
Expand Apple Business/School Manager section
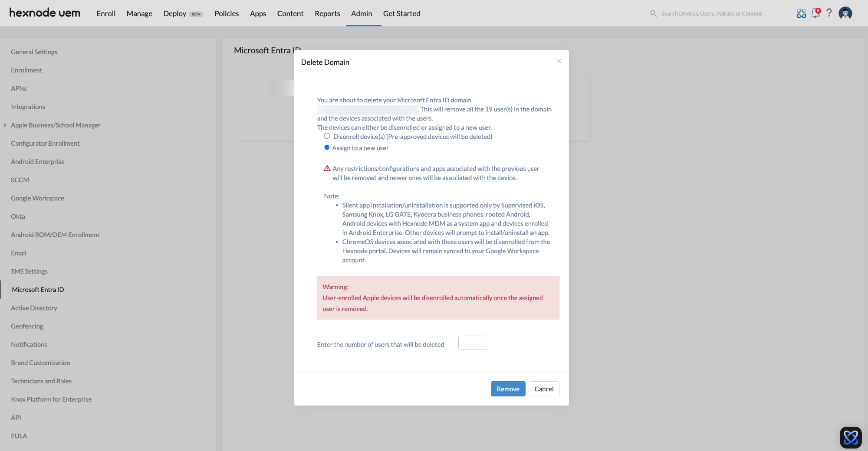coord(5,125)
